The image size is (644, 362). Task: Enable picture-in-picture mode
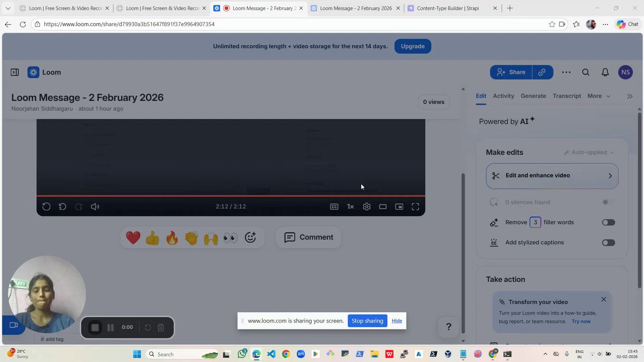click(399, 207)
